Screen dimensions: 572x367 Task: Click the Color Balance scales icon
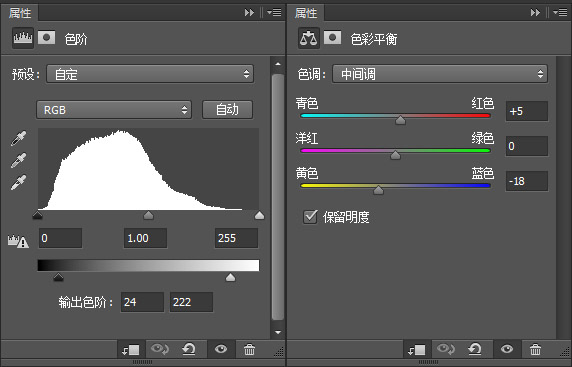[309, 38]
